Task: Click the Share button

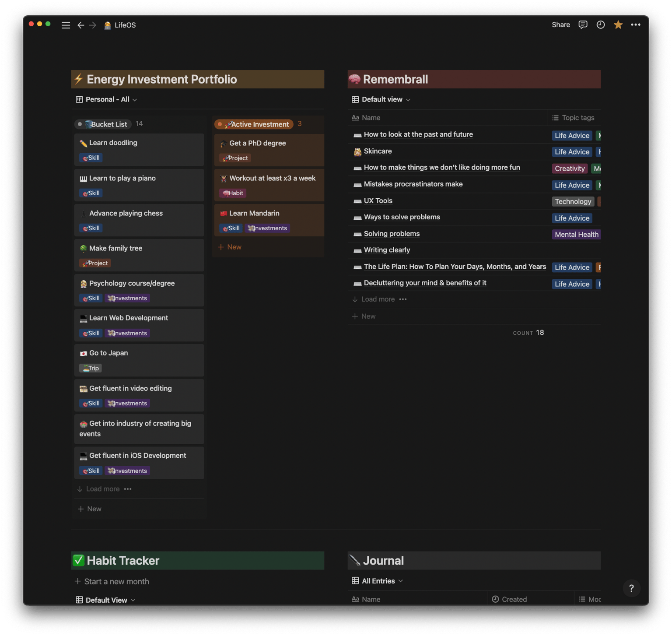Action: [561, 25]
